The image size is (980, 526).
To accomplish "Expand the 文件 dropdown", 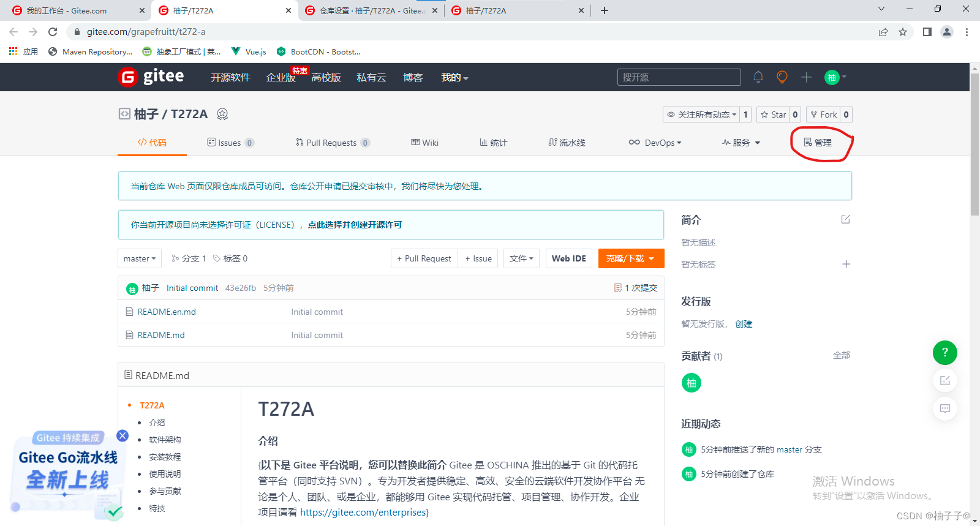I will pyautogui.click(x=521, y=258).
